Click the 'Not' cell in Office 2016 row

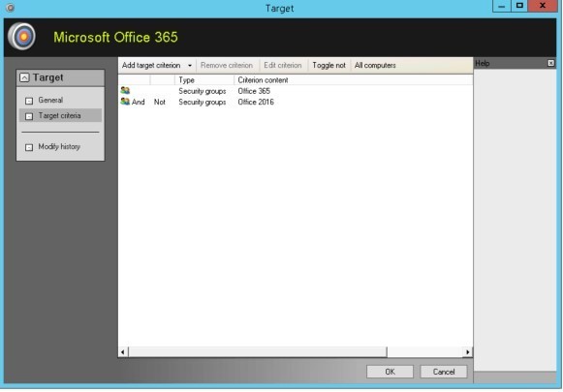pyautogui.click(x=160, y=102)
